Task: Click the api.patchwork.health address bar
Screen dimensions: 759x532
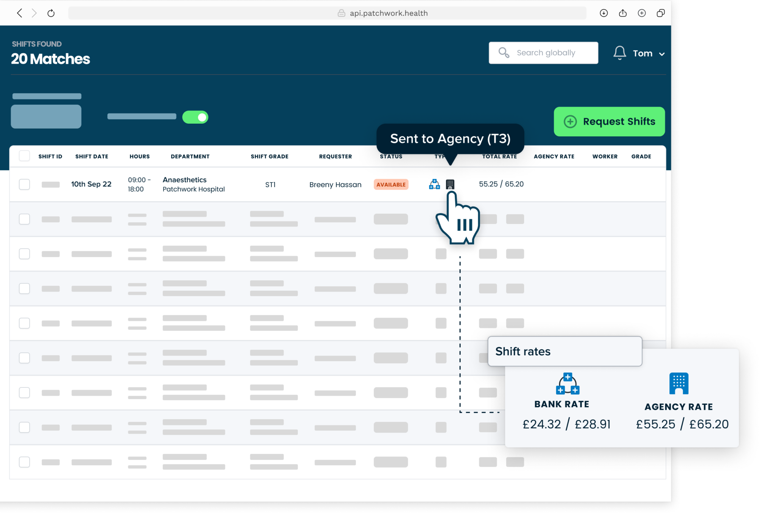Action: (x=327, y=13)
